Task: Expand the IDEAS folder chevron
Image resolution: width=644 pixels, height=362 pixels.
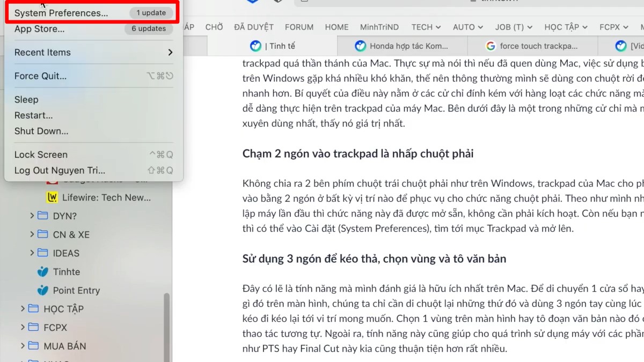Action: (32, 253)
